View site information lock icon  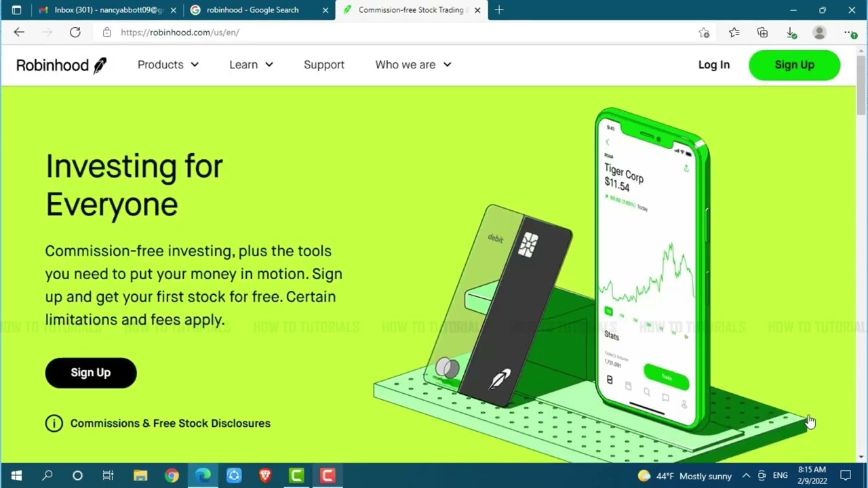pyautogui.click(x=106, y=32)
